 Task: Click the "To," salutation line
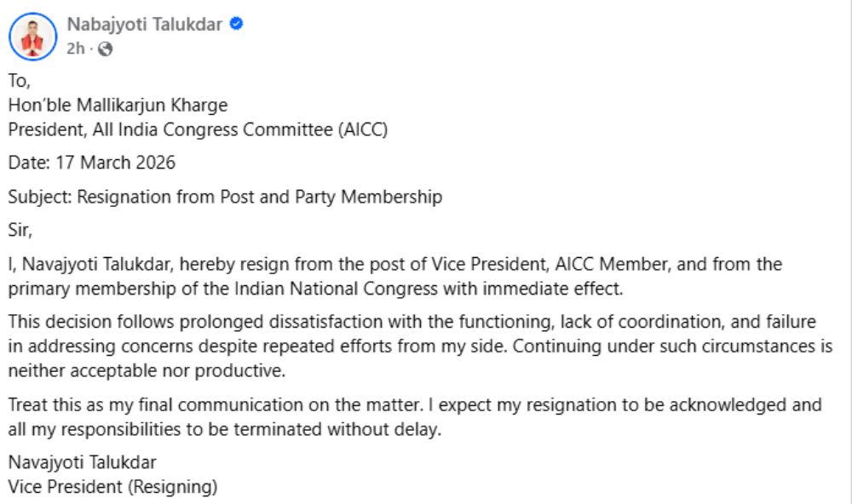click(x=19, y=83)
